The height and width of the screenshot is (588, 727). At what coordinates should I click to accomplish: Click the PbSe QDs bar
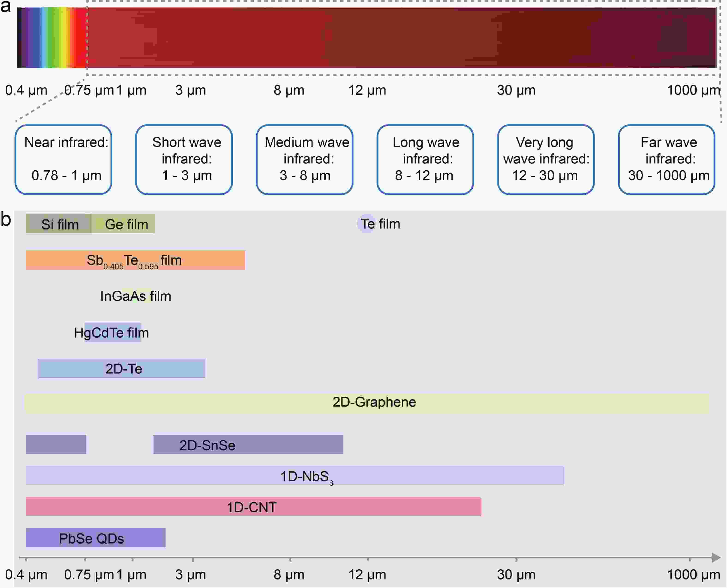pos(96,538)
